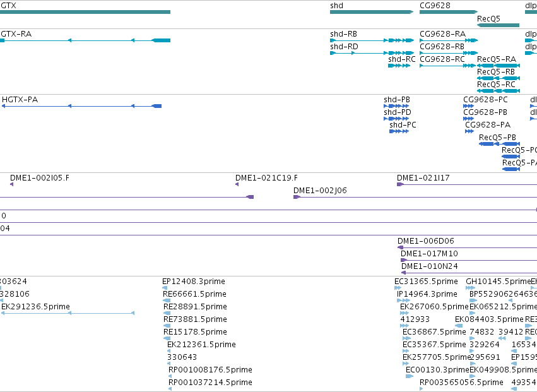Click the GTX gene bar
This screenshot has width=537, height=392.
(85, 12)
